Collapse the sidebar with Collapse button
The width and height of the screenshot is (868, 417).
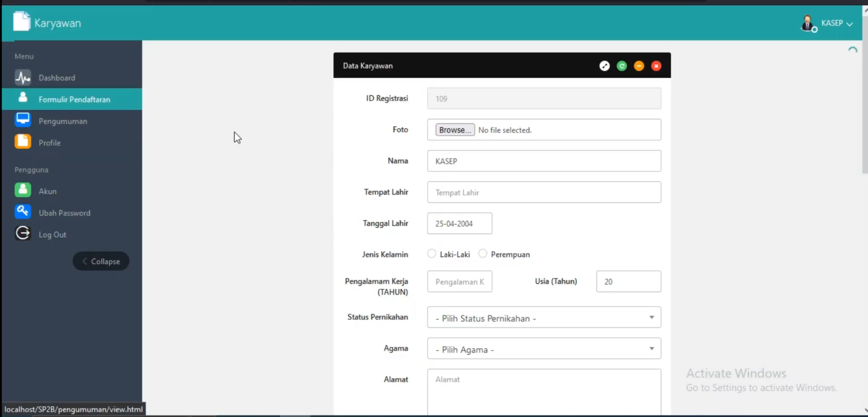(101, 261)
